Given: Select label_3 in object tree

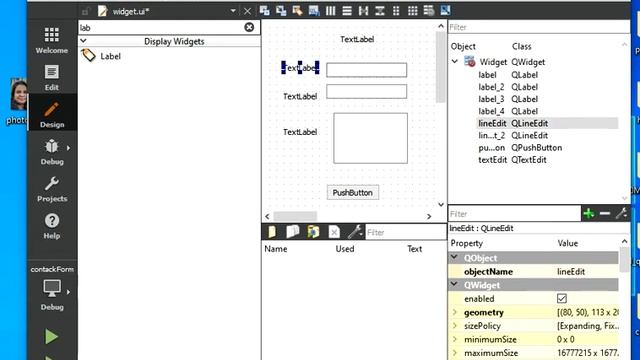Looking at the screenshot, I should point(491,99).
